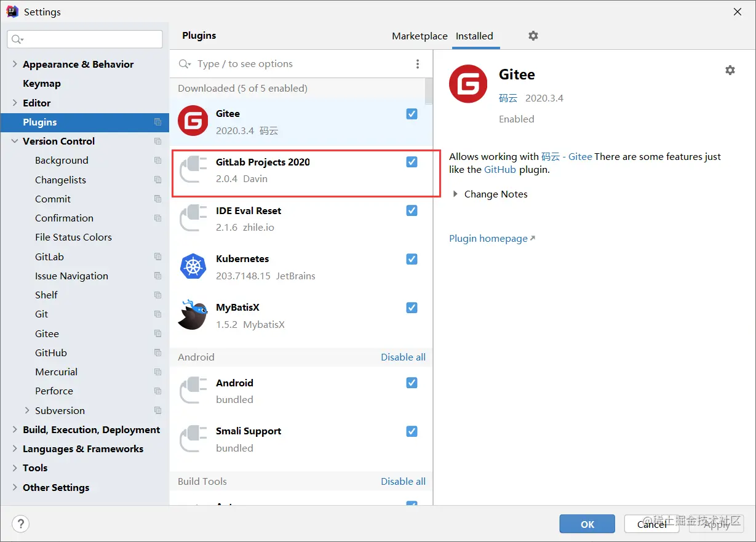Viewport: 756px width, 542px height.
Task: Uncheck GitLab Projects 2020 plugin
Action: 412,162
